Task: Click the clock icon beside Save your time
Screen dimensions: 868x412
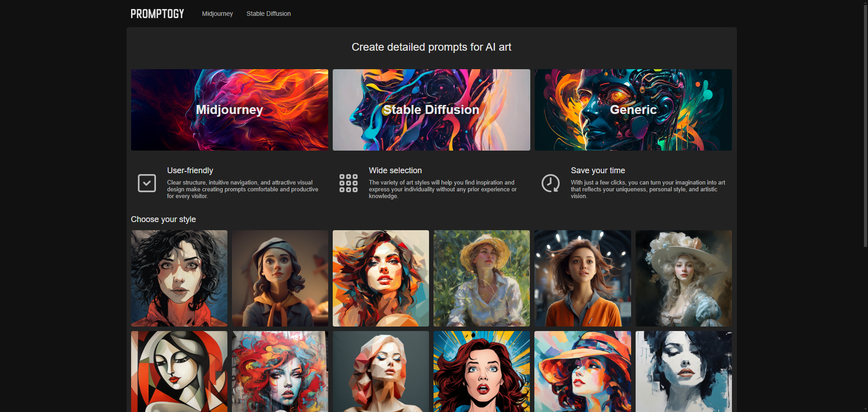Action: 551,183
